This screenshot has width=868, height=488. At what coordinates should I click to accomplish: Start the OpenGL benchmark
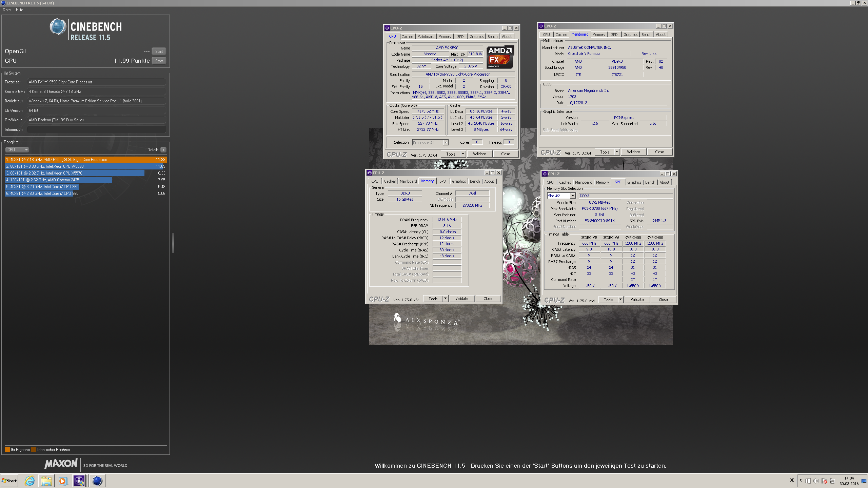click(x=159, y=51)
